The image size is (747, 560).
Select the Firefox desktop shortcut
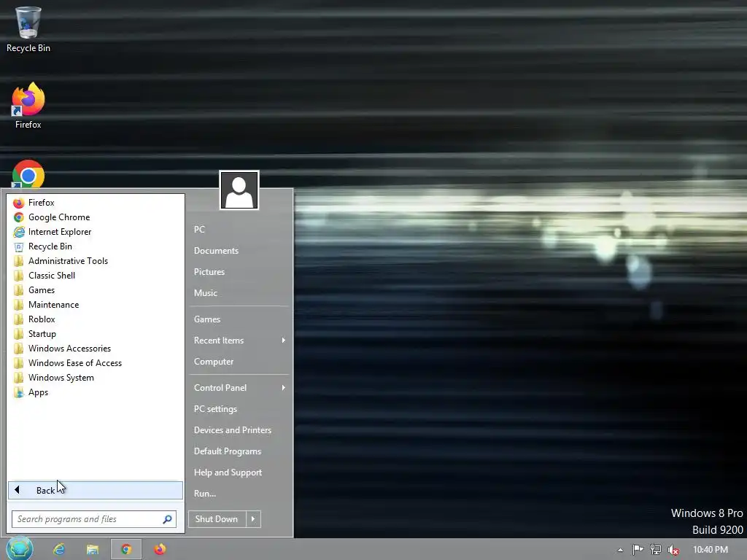click(28, 105)
